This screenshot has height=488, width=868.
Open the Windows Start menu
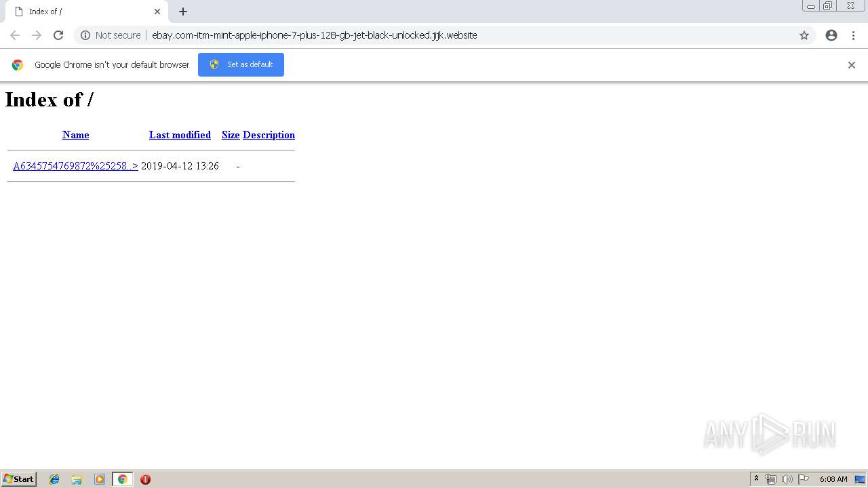coord(19,479)
